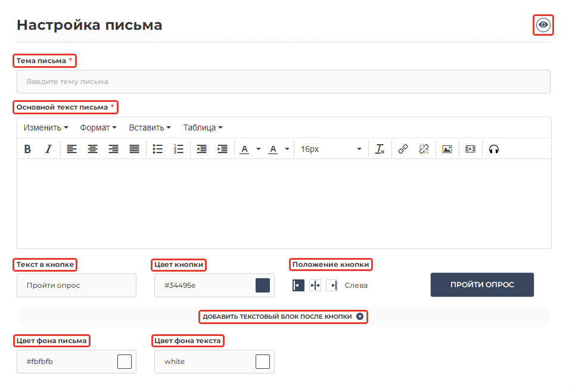Align text right in the editor
Viewport: 569px width, 392px height.
click(x=114, y=149)
